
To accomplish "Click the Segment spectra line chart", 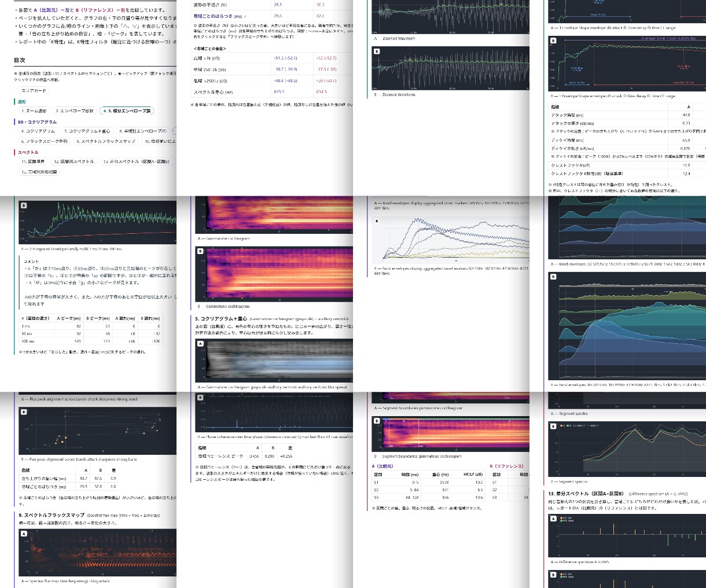I will tap(627, 448).
